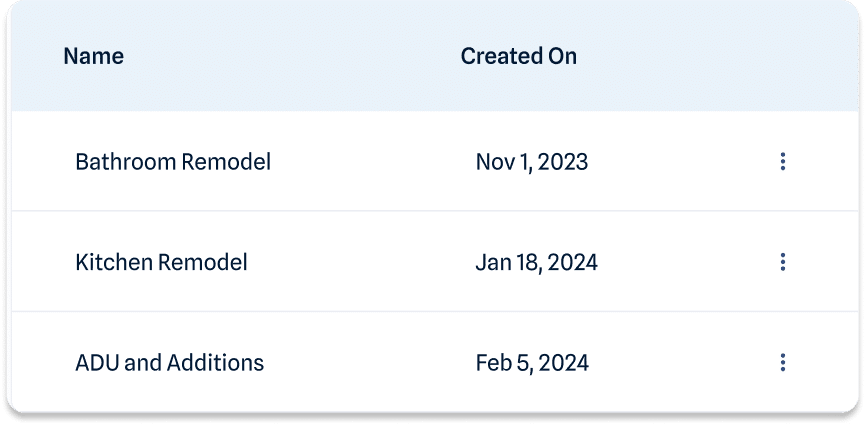This screenshot has width=865, height=425.
Task: Click the Jan 18, 2024 date cell
Action: 536,263
